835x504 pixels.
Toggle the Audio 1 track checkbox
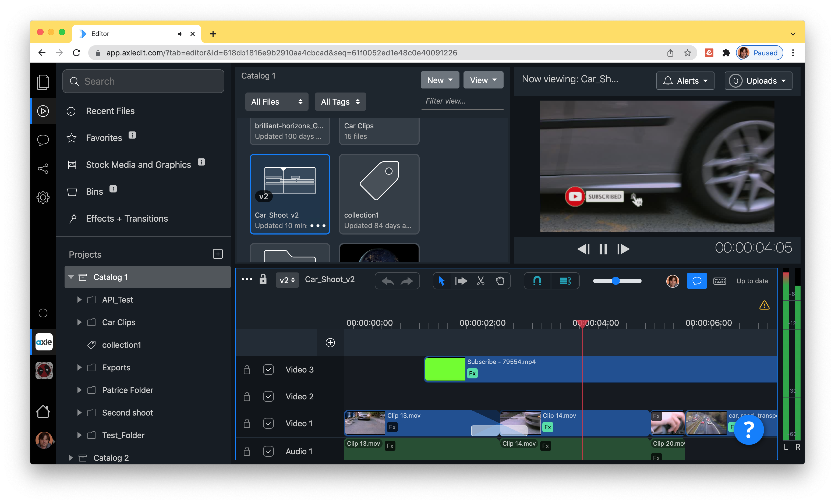click(x=268, y=451)
